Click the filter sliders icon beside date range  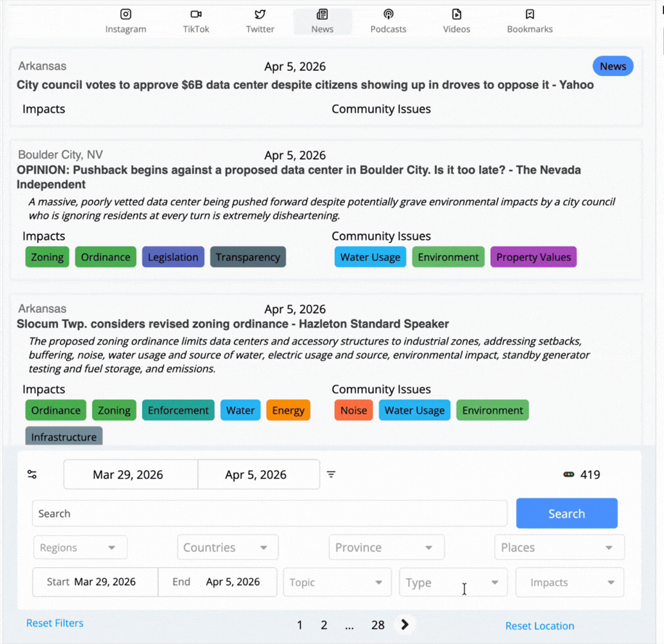[x=32, y=474]
